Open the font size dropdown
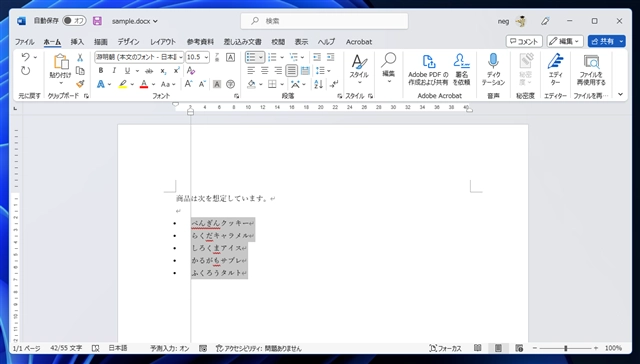Screen dimensions: 640x364 (207, 57)
